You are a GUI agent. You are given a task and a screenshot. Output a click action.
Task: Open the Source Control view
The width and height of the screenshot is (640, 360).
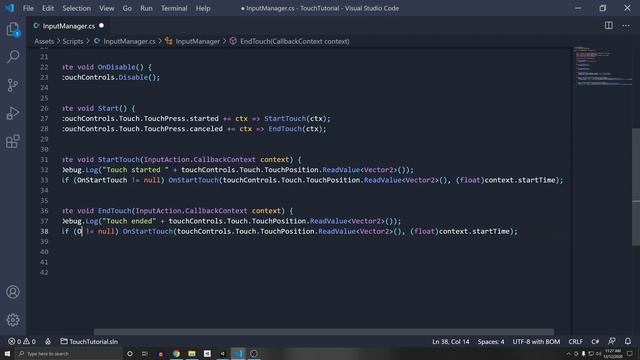[13, 85]
